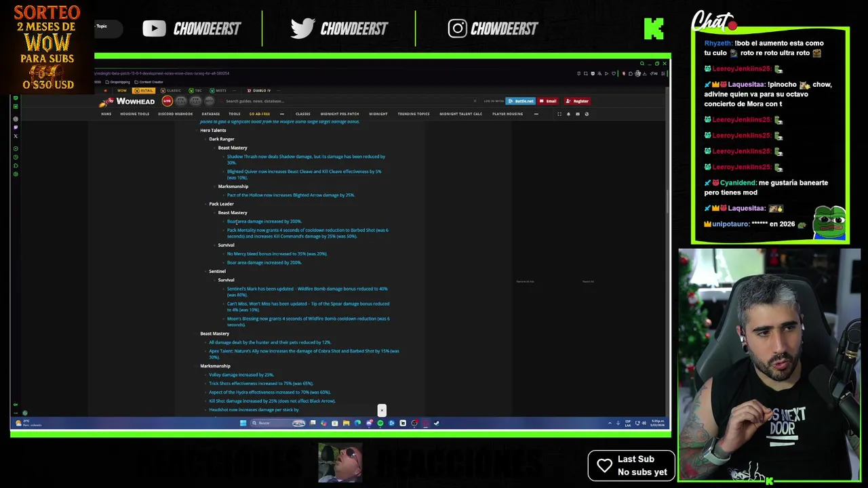Image resolution: width=868 pixels, height=488 pixels.
Task: Click the Pack Mentality change note text
Action: 308,233
